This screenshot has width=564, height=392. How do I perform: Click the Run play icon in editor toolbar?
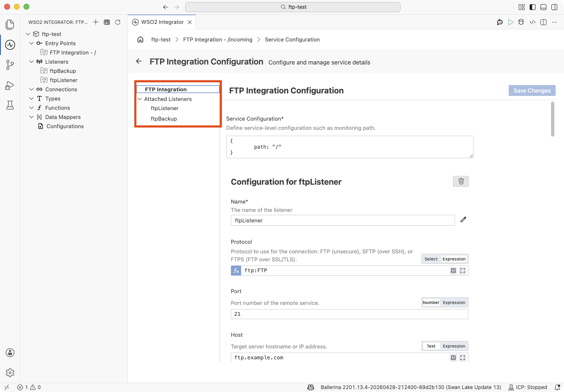pos(510,22)
